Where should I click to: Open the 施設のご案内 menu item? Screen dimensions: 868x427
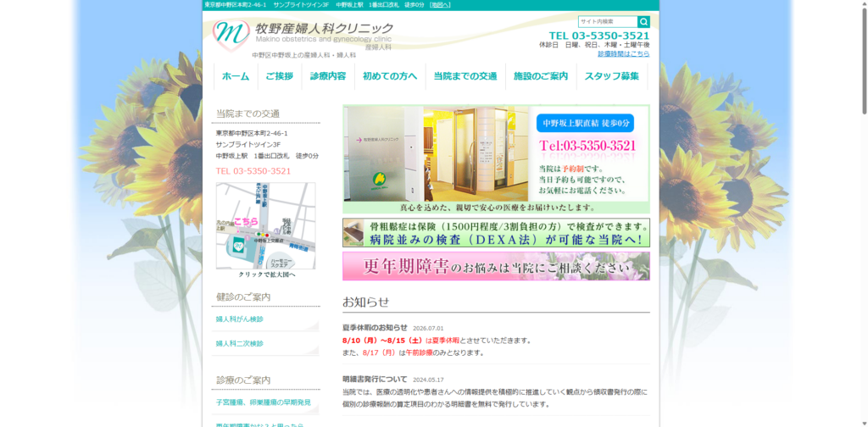[x=541, y=76]
